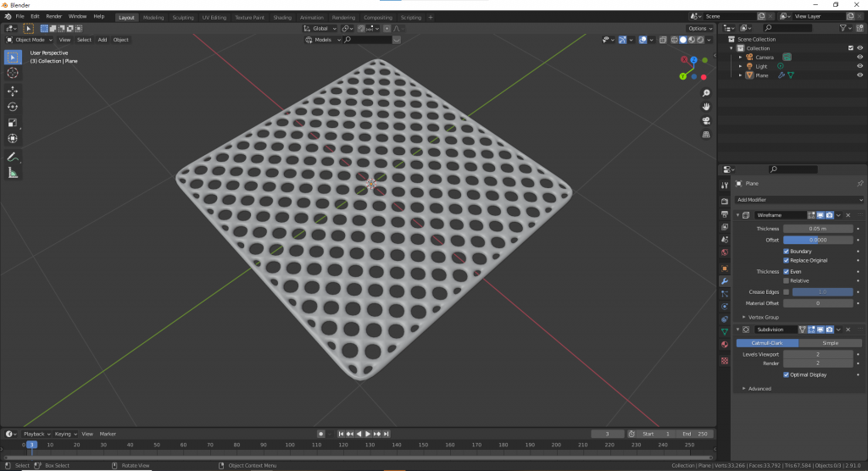The height and width of the screenshot is (471, 868).
Task: Activate the Rotate tool
Action: (x=13, y=107)
